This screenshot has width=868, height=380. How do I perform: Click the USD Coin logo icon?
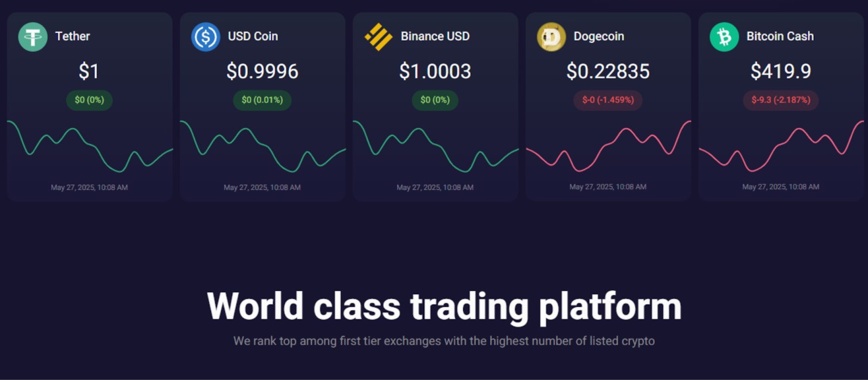206,37
